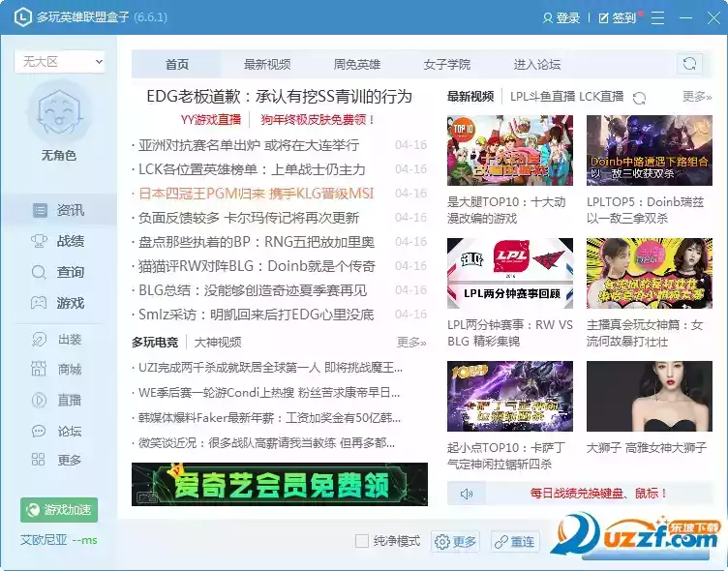Select the LCK直播 tab
Screen dimensions: 728x571
602,97
